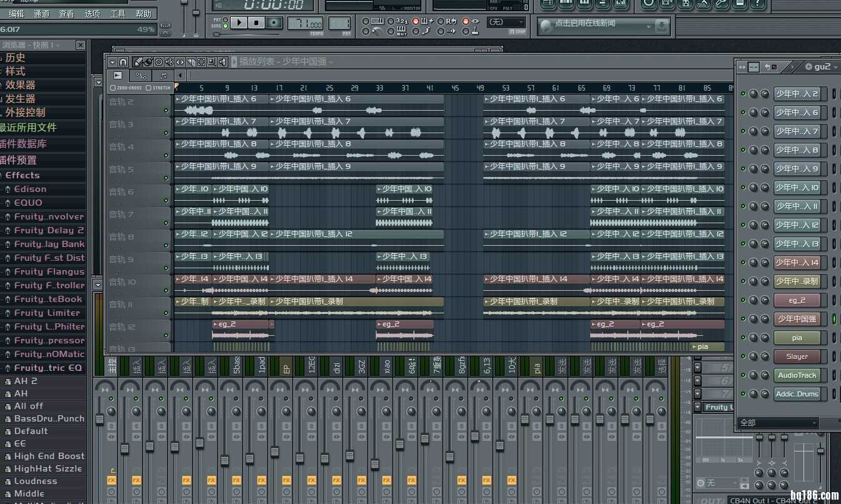The image size is (841, 504).
Task: Open the 查看 menu
Action: (x=66, y=14)
